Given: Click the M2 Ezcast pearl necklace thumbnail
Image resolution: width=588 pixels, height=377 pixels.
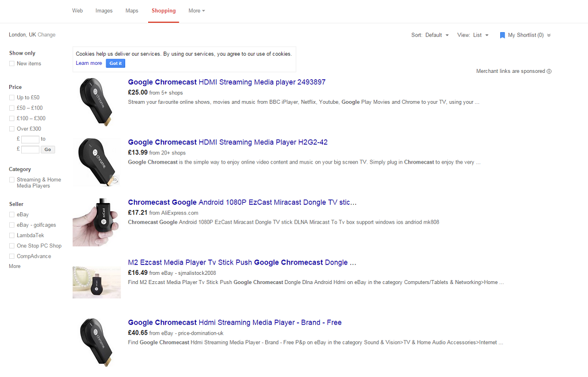Looking at the screenshot, I should pyautogui.click(x=96, y=282).
